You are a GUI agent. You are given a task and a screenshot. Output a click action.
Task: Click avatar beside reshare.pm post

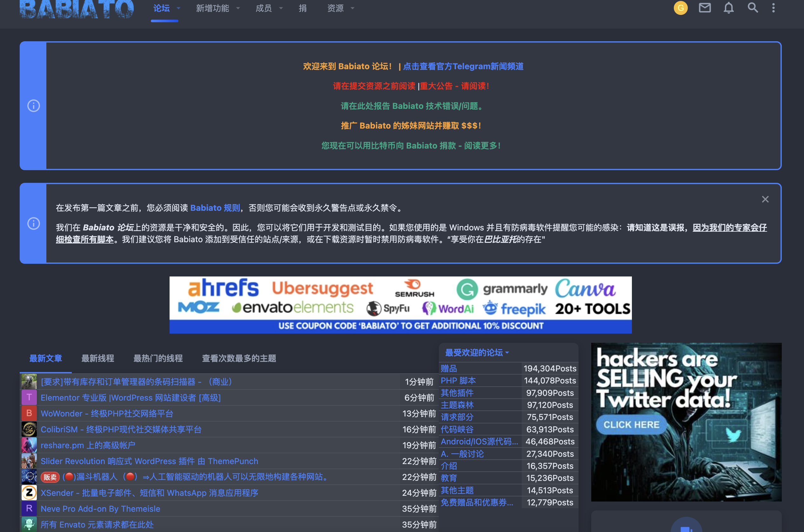(x=29, y=445)
